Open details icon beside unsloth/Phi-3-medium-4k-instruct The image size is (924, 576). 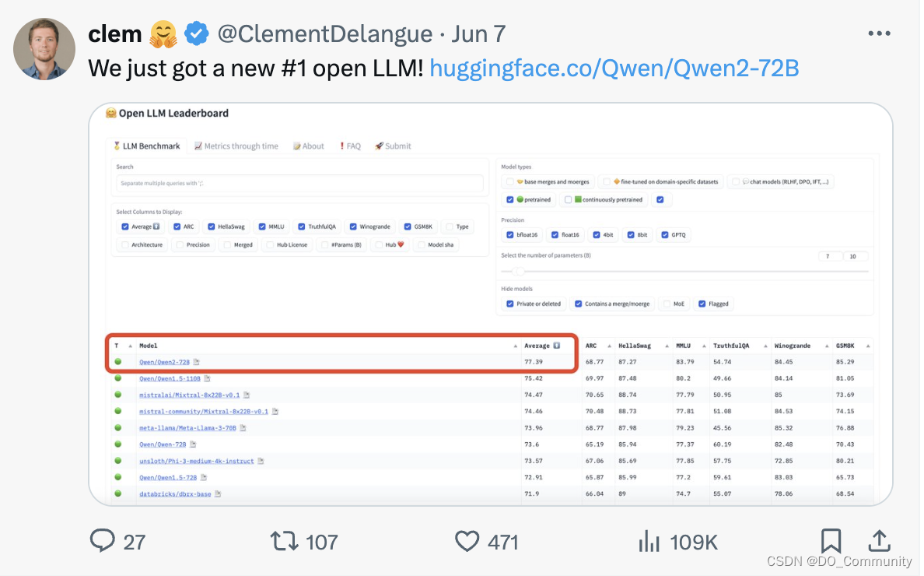click(x=261, y=461)
